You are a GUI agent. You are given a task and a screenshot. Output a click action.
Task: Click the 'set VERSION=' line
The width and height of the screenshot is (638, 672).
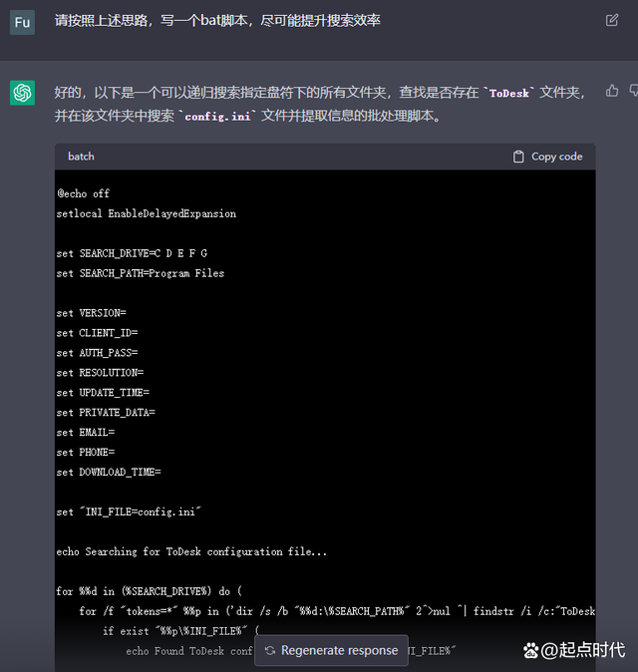[x=92, y=313]
